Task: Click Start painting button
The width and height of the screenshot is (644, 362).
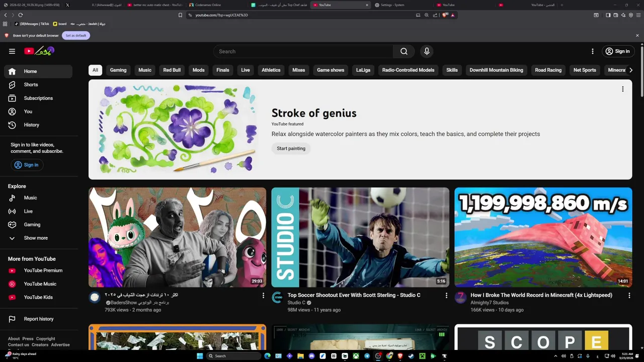Action: tap(291, 148)
